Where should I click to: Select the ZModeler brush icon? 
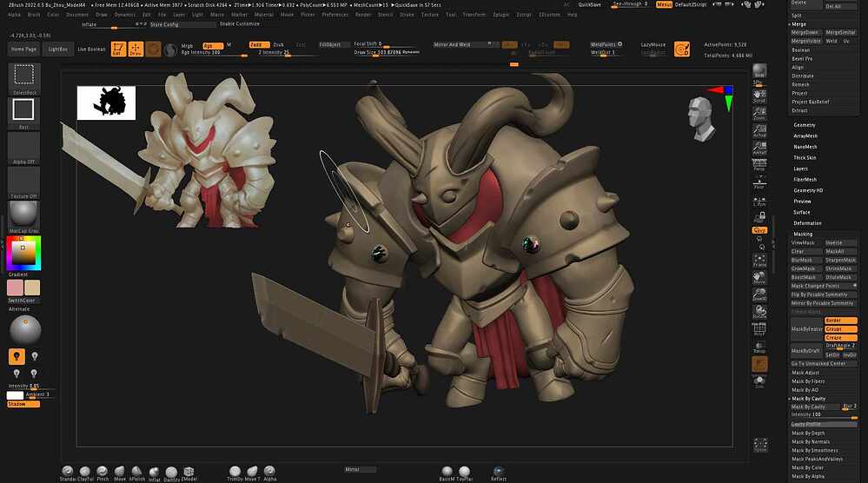(189, 473)
